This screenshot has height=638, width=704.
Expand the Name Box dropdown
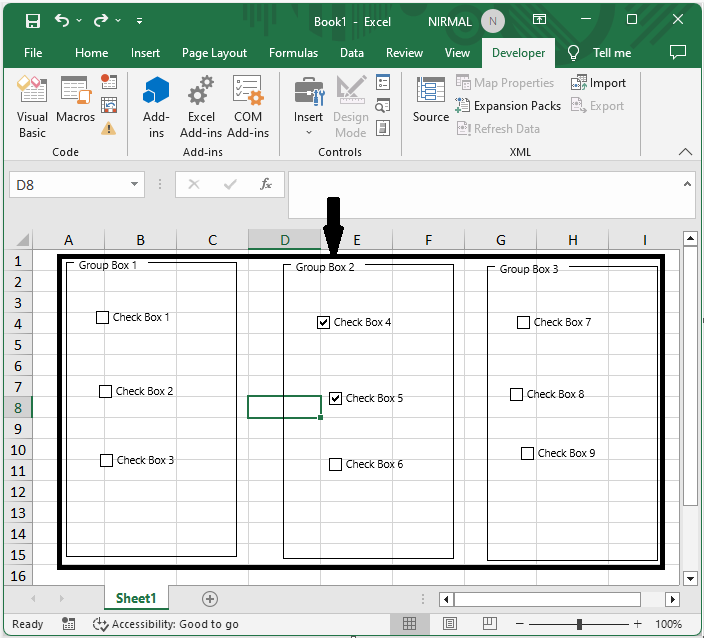click(x=134, y=184)
